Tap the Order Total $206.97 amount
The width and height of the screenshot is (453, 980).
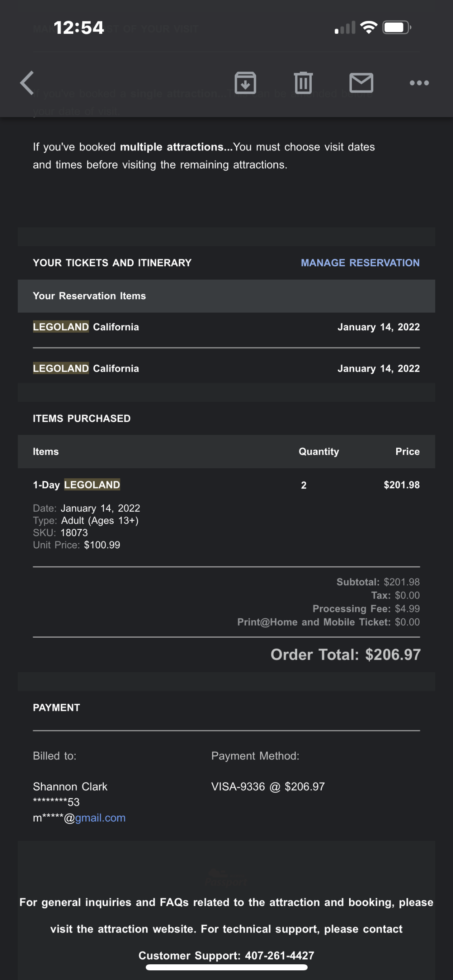(x=393, y=655)
